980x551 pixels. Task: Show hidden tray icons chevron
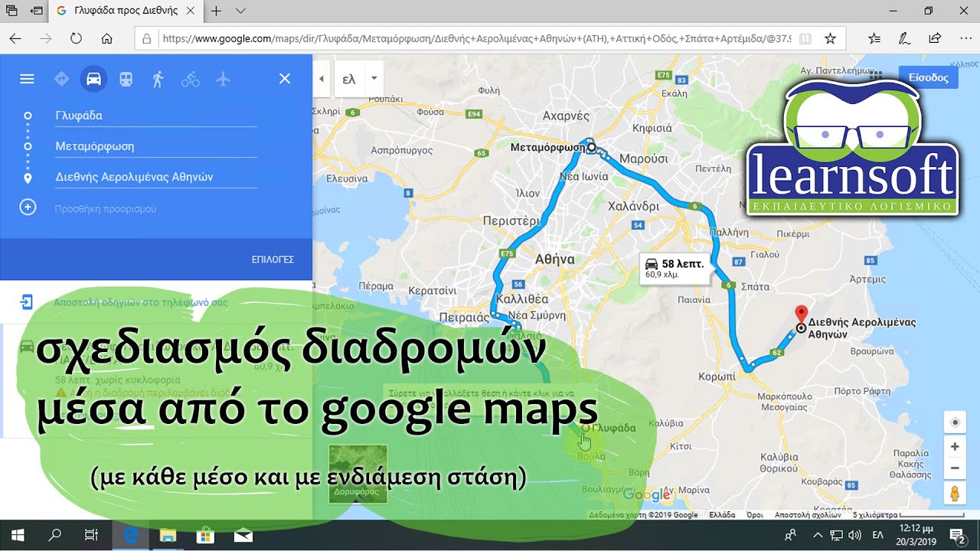tap(817, 536)
